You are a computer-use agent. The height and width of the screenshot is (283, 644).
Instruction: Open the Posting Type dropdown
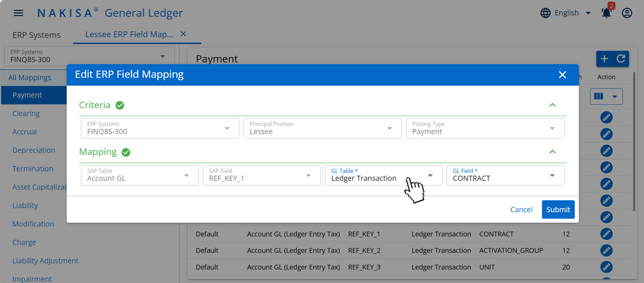(x=552, y=128)
